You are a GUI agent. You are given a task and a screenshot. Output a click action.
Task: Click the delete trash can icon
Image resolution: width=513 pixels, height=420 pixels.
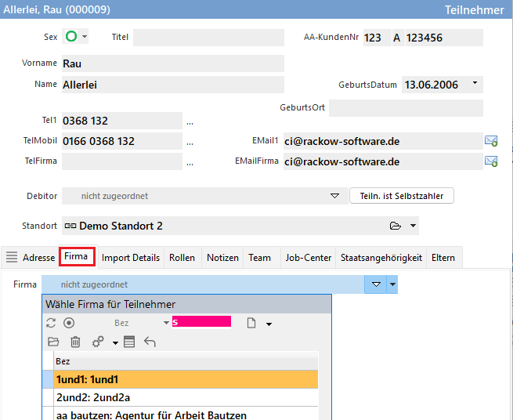75,342
